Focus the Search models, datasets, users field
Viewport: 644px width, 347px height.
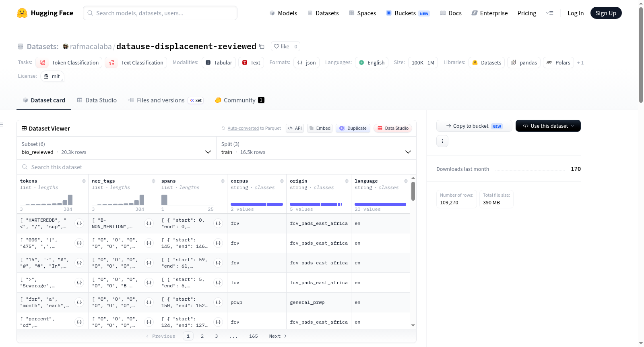pyautogui.click(x=160, y=13)
